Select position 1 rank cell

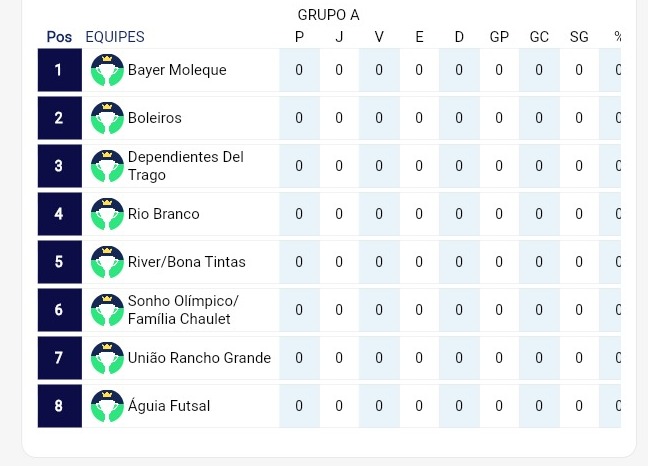pos(60,70)
